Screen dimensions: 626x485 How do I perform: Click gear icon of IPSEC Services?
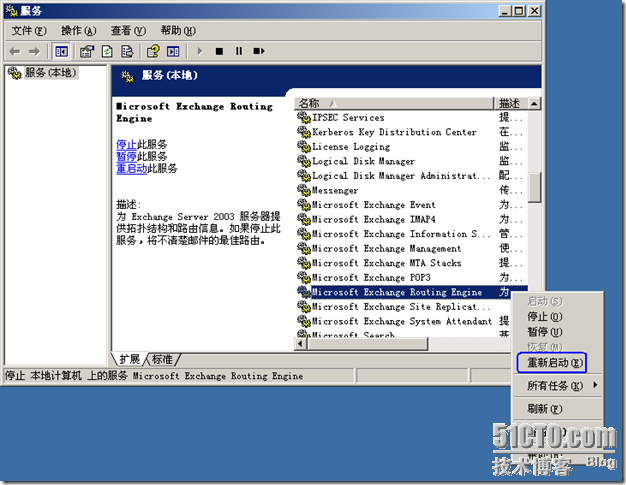tap(304, 117)
